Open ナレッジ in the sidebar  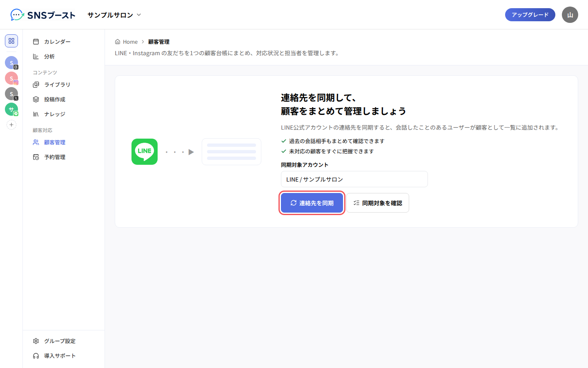64,114
